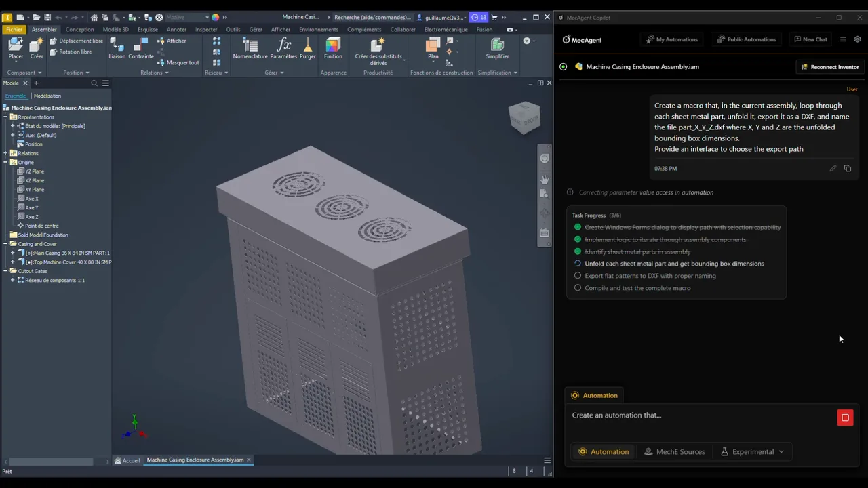
Task: Open the Finition appearance tool
Action: pyautogui.click(x=333, y=48)
